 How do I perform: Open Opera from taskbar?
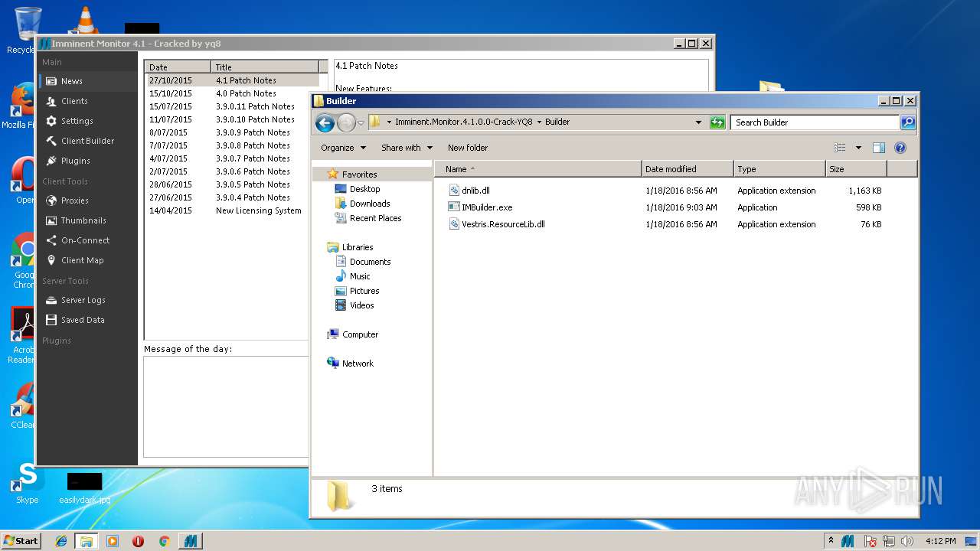[x=138, y=541]
